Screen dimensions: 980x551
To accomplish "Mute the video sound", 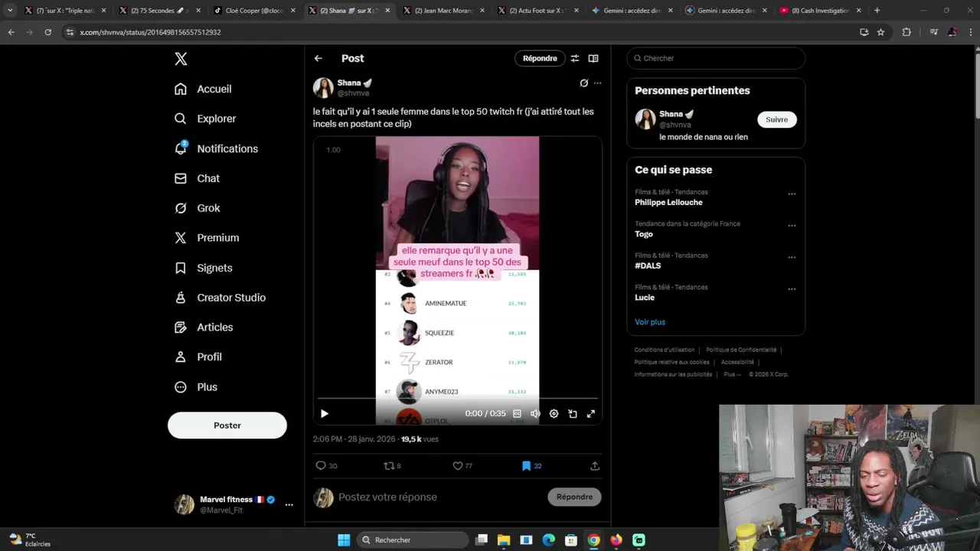I will coord(535,414).
